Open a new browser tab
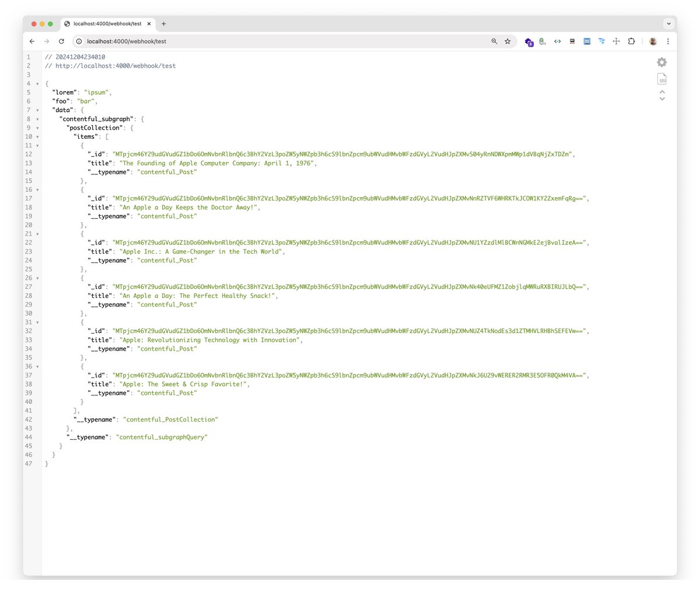700x606 pixels. coord(164,24)
